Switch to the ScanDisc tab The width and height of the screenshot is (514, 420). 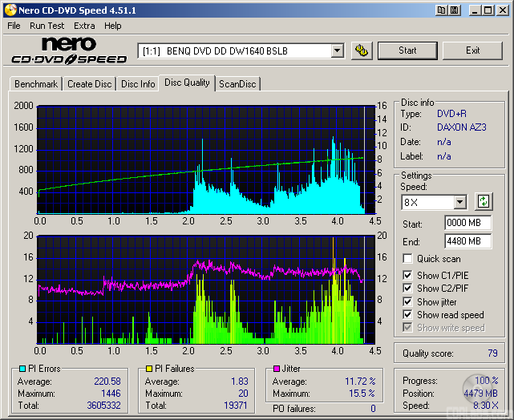pyautogui.click(x=238, y=83)
